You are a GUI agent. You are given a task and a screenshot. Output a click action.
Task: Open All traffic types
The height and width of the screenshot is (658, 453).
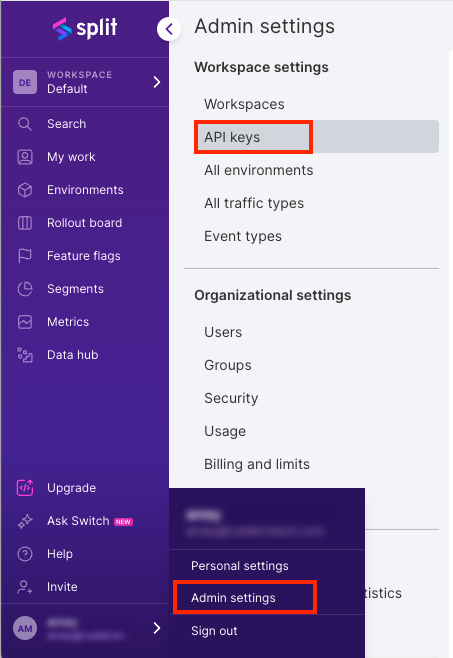point(254,203)
